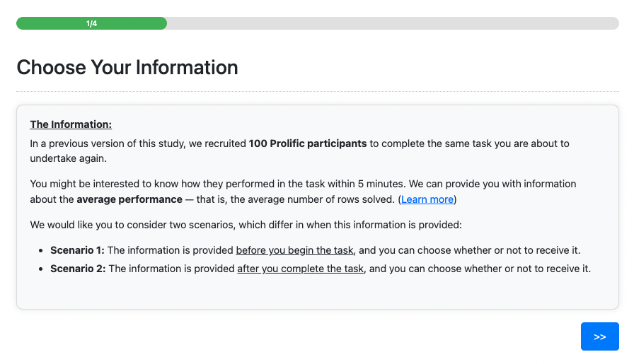Click the bold 100 Prolific participants text

(308, 143)
